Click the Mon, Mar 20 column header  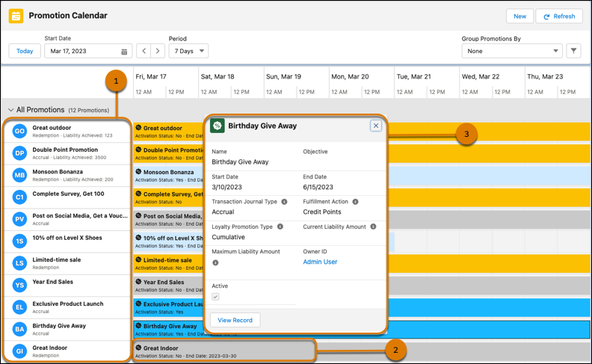pyautogui.click(x=350, y=76)
